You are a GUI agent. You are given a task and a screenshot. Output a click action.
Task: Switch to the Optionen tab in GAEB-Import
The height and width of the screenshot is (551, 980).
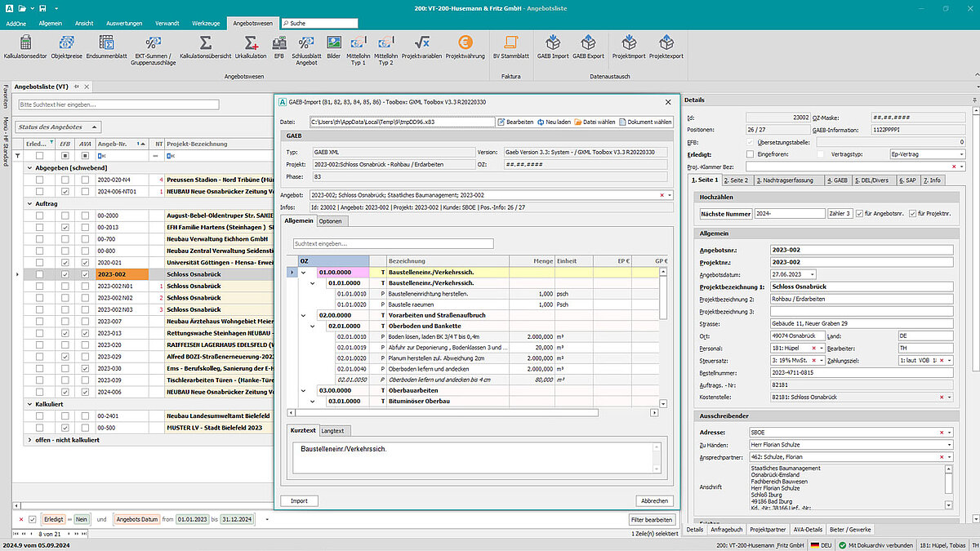click(x=331, y=220)
